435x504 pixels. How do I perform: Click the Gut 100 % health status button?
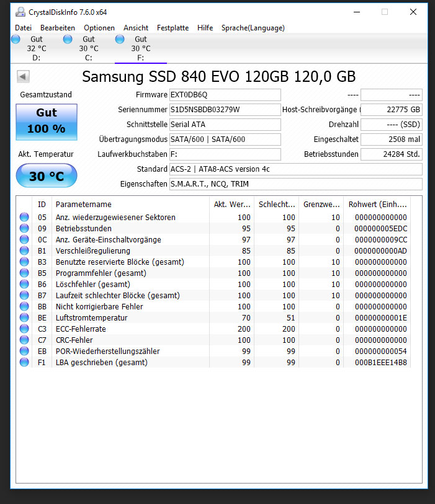click(x=47, y=122)
